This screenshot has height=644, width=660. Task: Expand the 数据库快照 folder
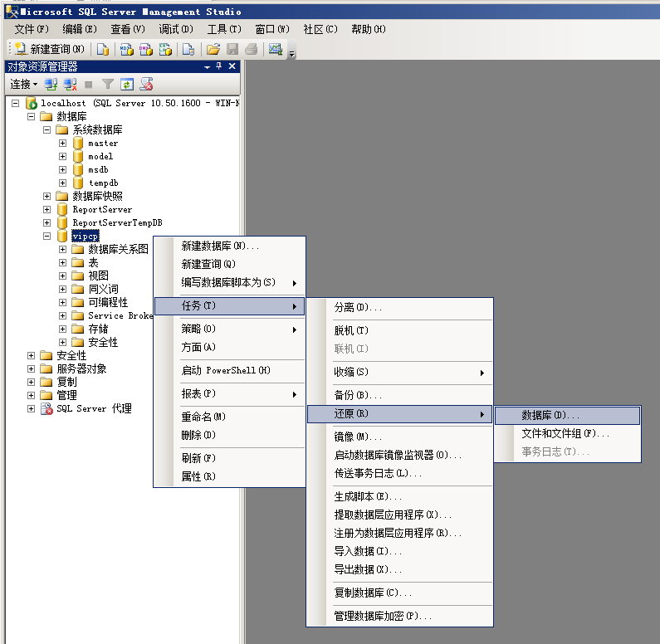[x=46, y=196]
